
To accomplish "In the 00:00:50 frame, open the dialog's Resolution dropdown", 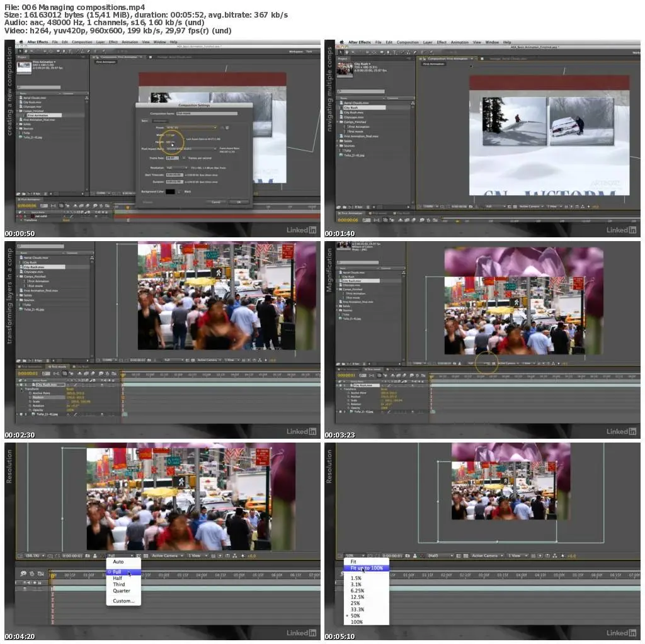I will click(177, 168).
